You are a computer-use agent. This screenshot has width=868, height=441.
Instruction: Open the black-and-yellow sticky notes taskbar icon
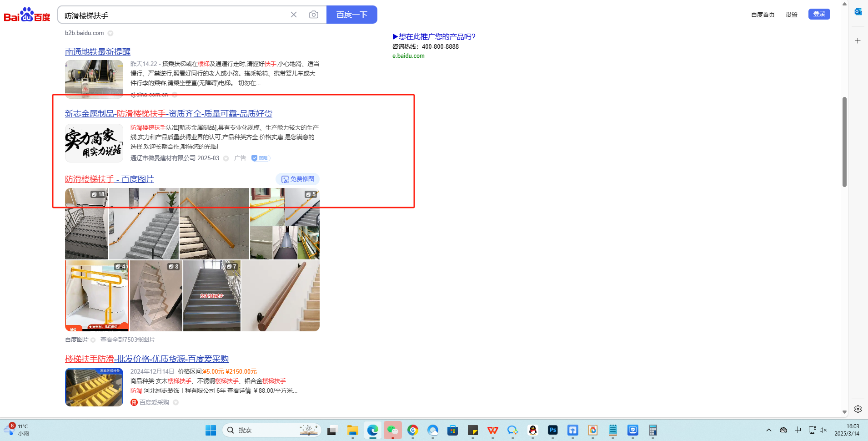(473, 430)
